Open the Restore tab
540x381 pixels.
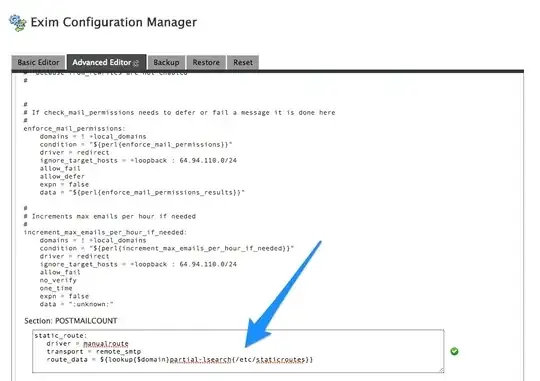coord(206,62)
